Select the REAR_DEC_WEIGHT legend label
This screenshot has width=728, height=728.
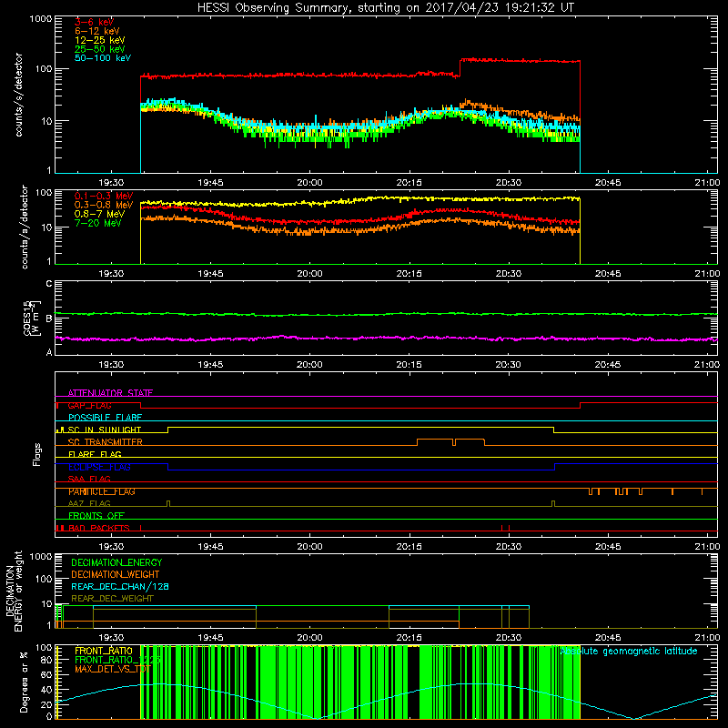tap(112, 599)
